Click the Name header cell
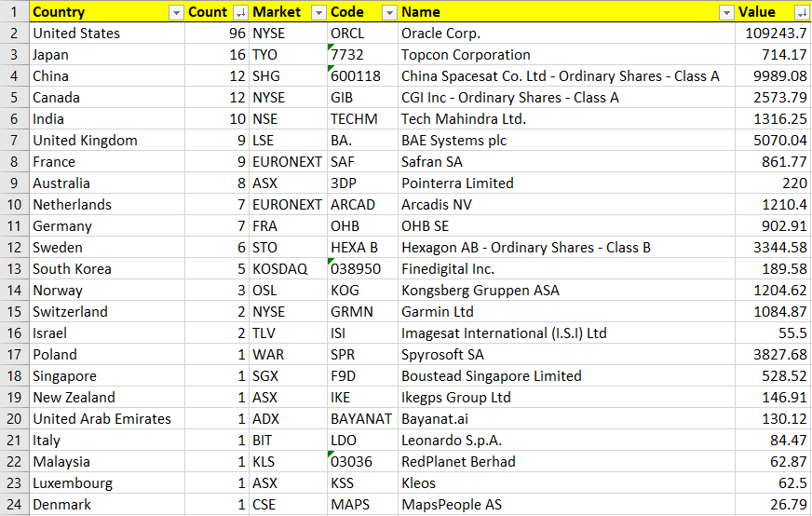Image resolution: width=812 pixels, height=516 pixels. click(566, 11)
